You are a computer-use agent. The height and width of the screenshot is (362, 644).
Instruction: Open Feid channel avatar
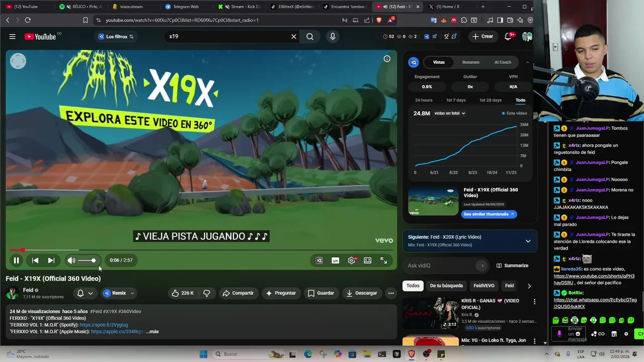click(x=13, y=293)
